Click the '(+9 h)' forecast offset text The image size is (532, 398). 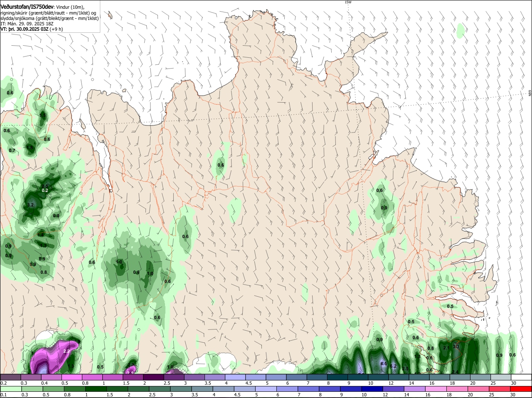pos(56,29)
